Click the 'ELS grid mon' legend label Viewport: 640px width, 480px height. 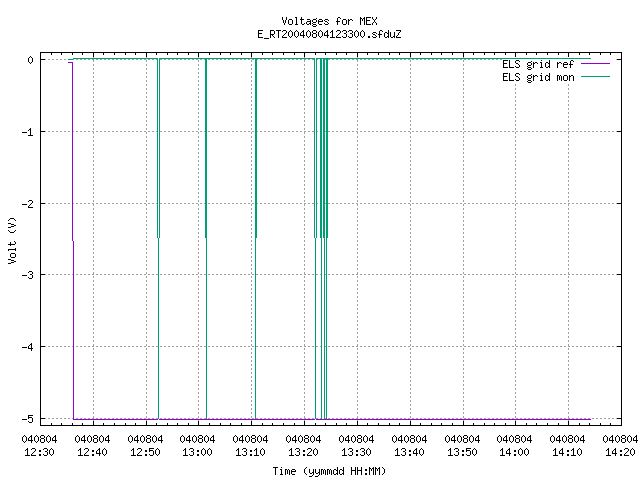538,77
